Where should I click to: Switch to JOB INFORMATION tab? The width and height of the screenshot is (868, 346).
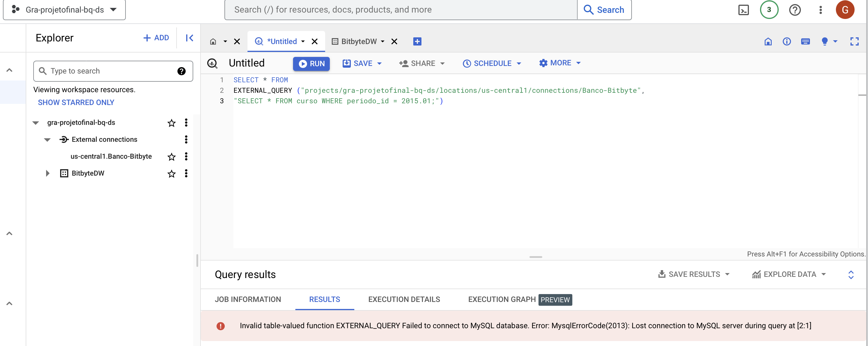pyautogui.click(x=248, y=299)
